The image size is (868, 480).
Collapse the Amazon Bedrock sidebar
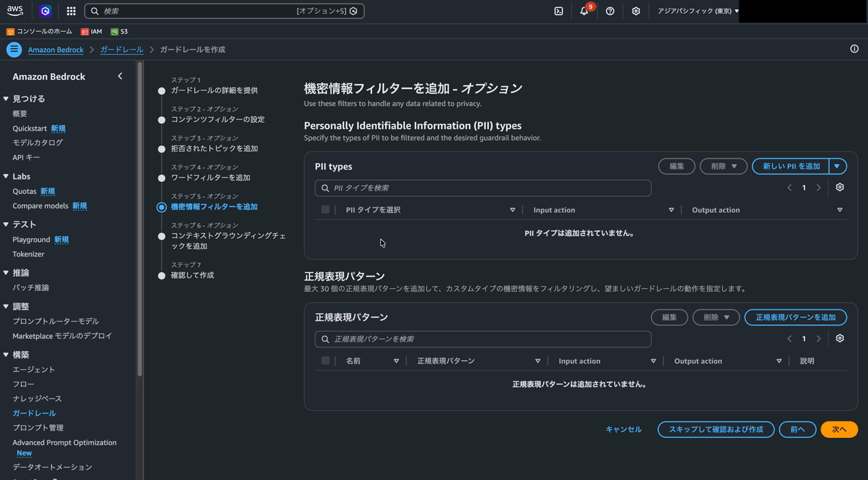click(x=120, y=76)
